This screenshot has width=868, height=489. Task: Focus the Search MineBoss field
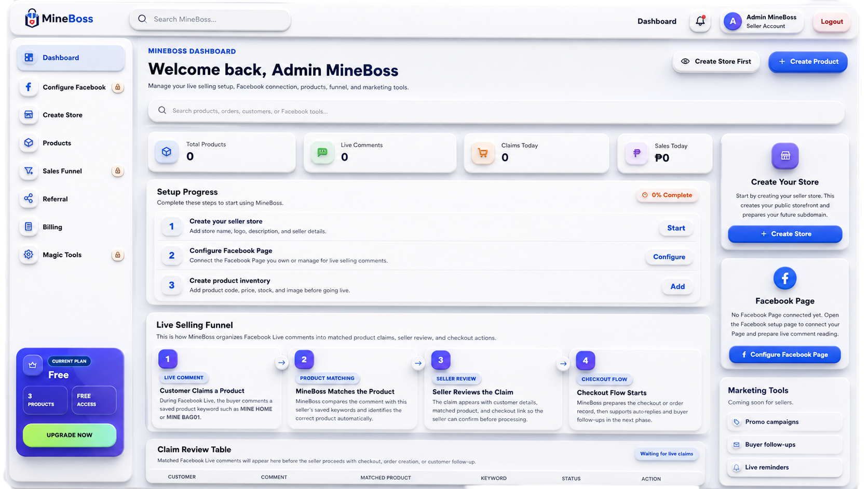(x=210, y=19)
